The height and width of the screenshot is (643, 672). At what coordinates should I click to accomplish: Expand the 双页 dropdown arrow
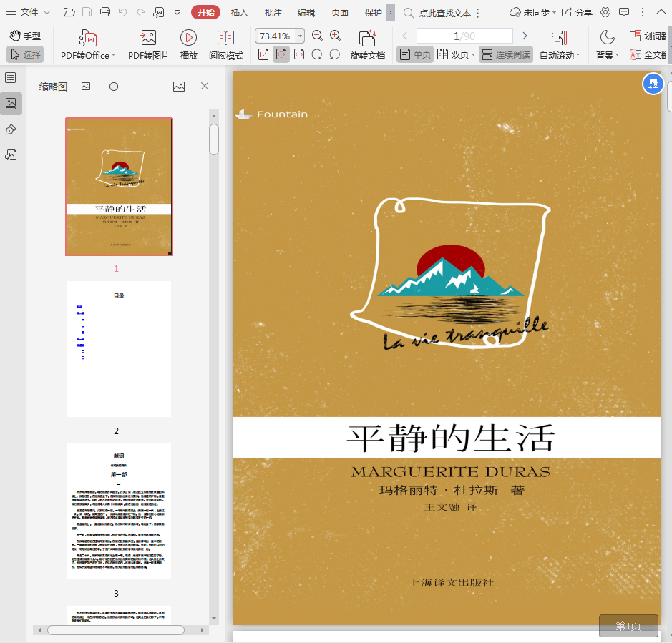tap(473, 55)
